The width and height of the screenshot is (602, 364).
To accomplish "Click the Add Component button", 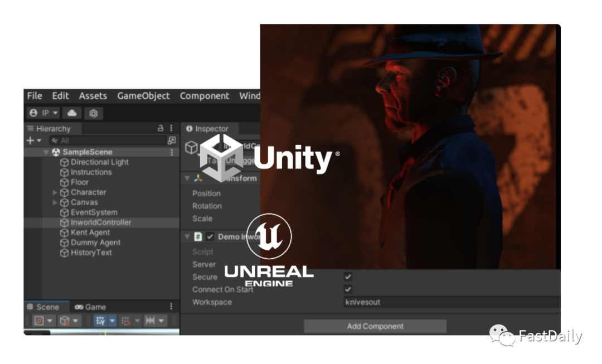I will 375,326.
